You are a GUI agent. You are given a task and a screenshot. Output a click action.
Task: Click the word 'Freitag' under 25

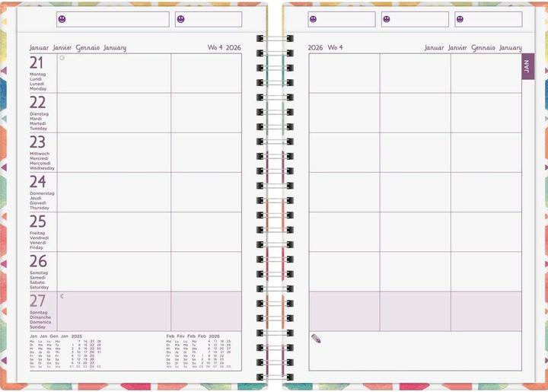coord(37,233)
